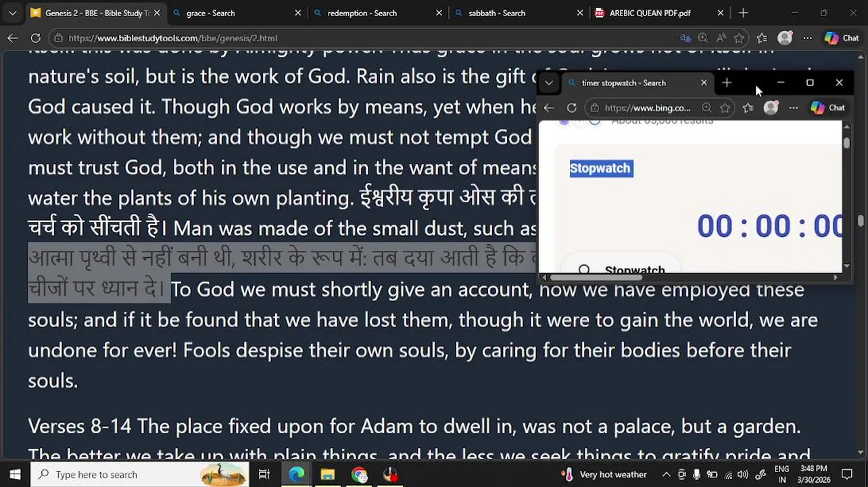Open the 'Very hot weather' widget
Viewport: 868px width, 487px height.
(604, 474)
